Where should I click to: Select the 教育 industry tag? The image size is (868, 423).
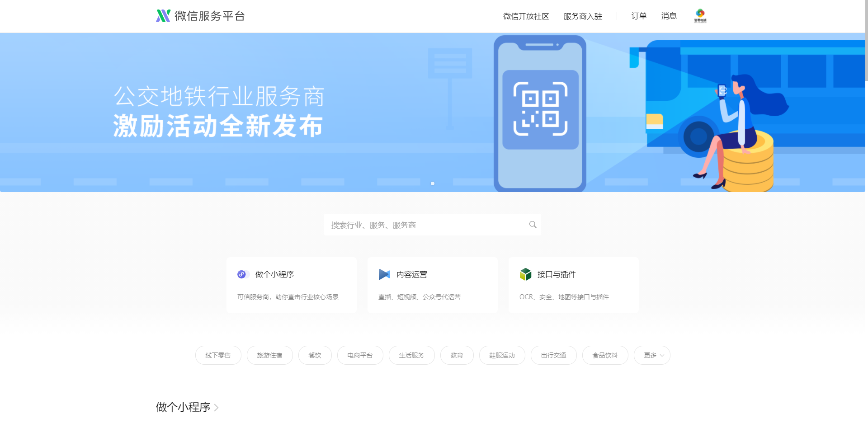tap(457, 355)
